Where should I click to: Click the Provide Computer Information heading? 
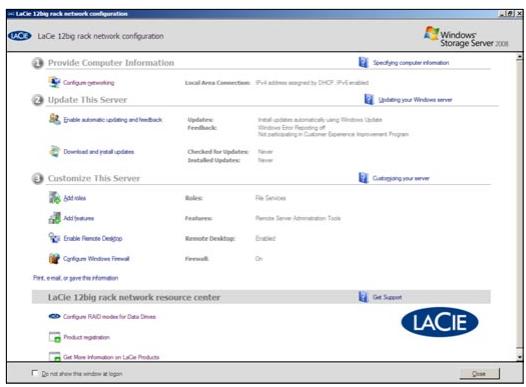point(111,63)
